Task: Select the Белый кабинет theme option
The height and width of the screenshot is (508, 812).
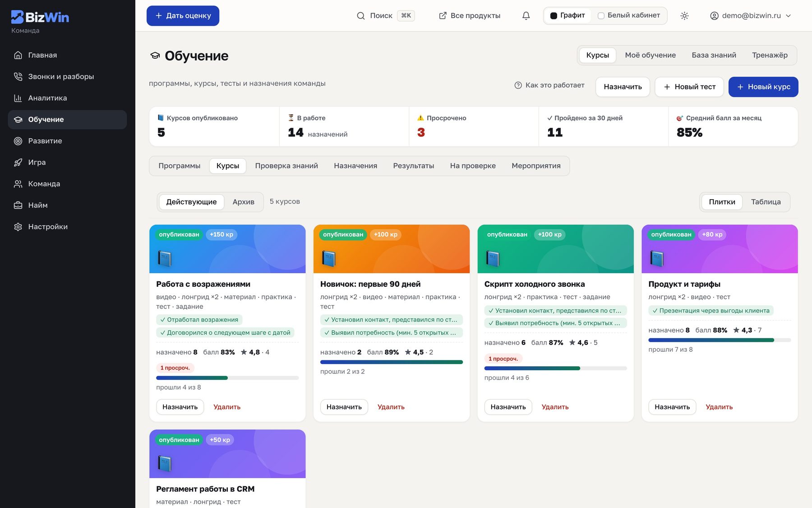Action: 629,16
